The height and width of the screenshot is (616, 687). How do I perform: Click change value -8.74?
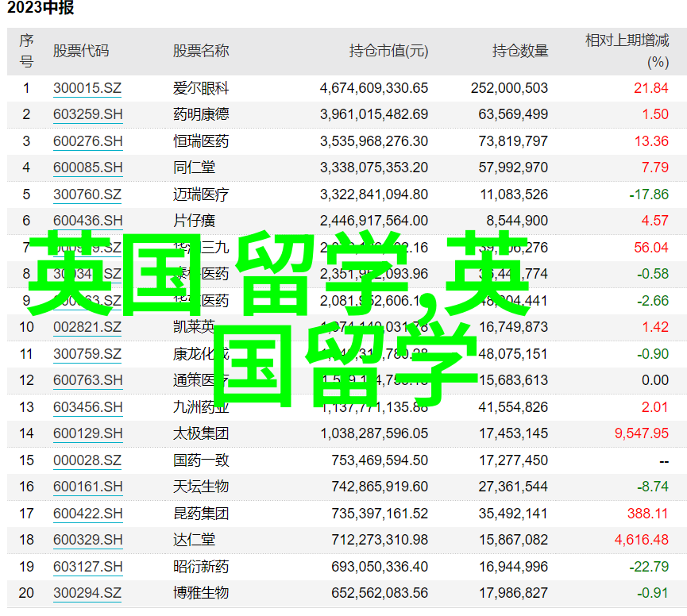653,487
